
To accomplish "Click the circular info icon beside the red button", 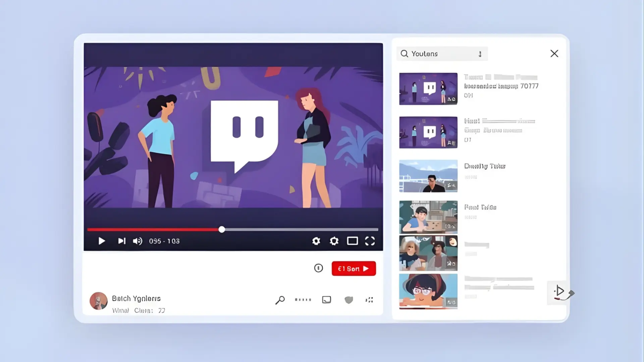I will tap(318, 268).
